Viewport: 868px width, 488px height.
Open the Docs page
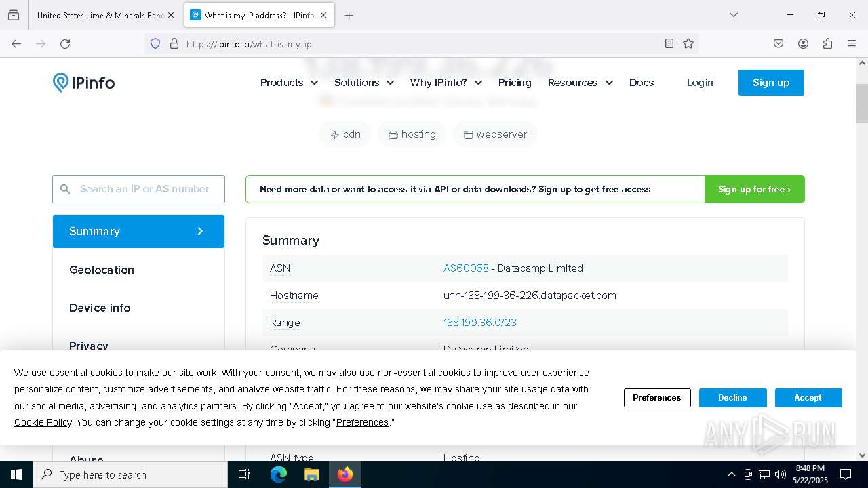[642, 83]
